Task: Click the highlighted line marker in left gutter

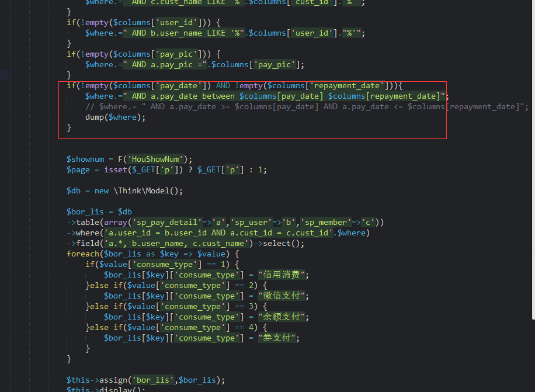Action: [x=4, y=75]
